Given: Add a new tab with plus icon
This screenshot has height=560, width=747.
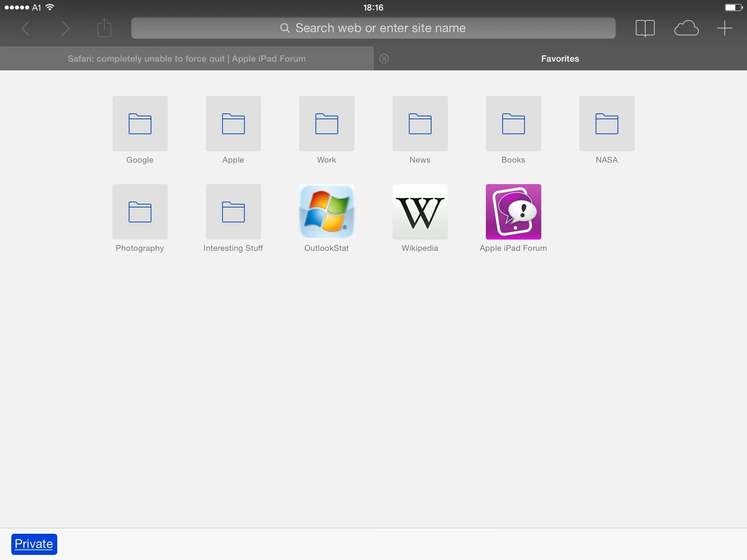Looking at the screenshot, I should (724, 28).
